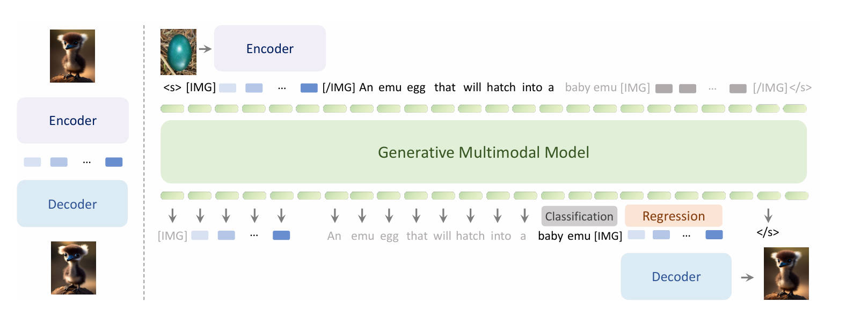The width and height of the screenshot is (868, 309).
Task: Click the dark blue token before '[/IMG] An emu egg'
Action: click(x=309, y=88)
